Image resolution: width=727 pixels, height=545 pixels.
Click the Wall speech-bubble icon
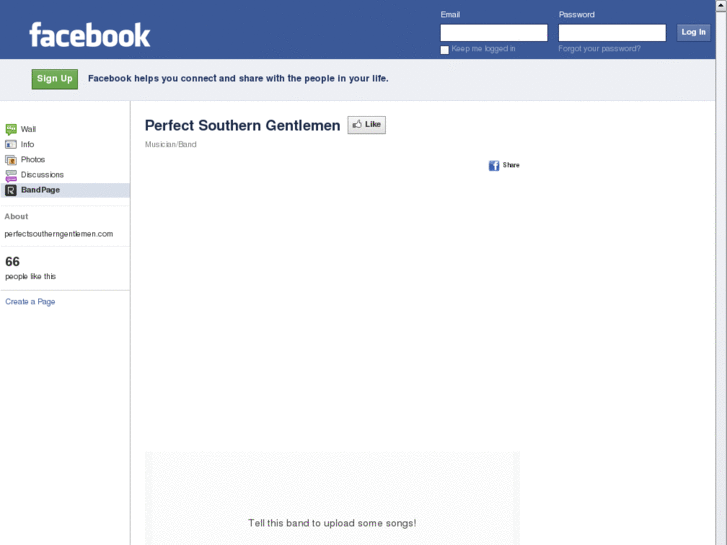11,129
